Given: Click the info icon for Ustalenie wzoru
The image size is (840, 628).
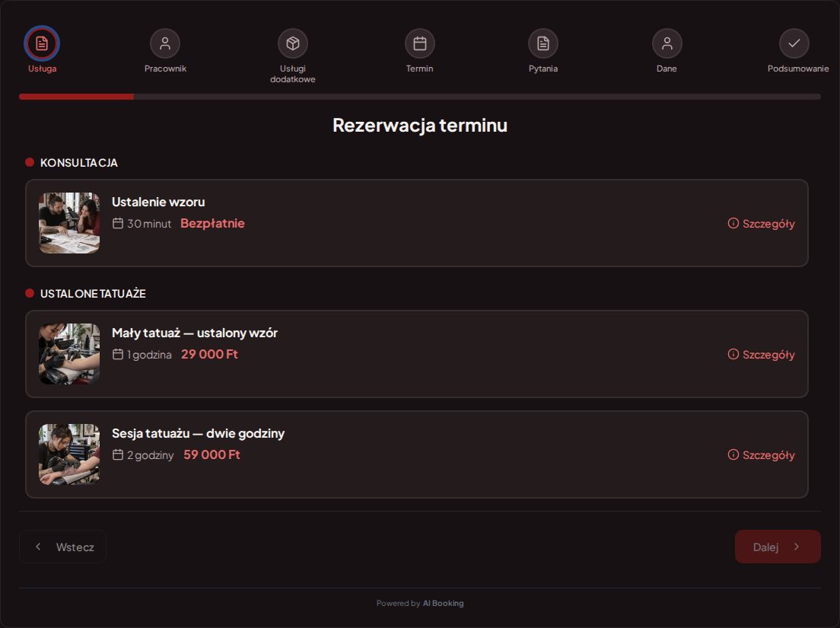Looking at the screenshot, I should [733, 224].
